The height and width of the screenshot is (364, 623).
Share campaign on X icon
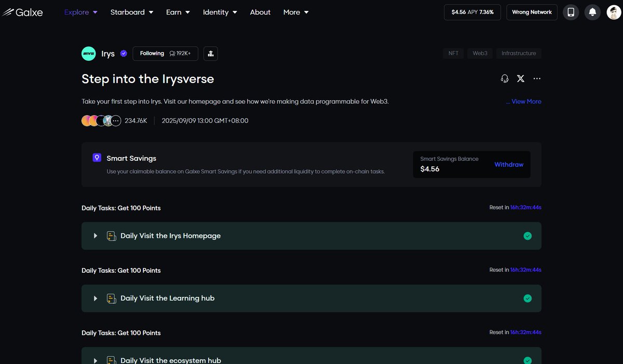coord(521,78)
